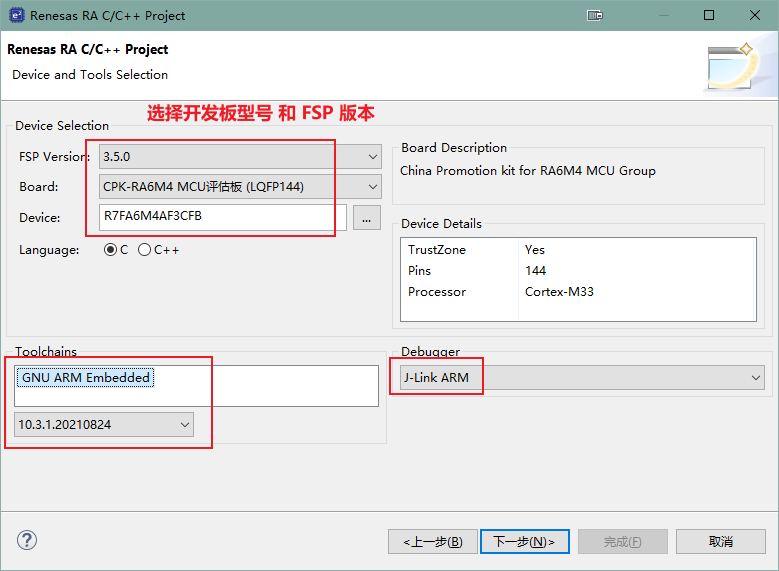Open the FSP Version dropdown
This screenshot has width=779, height=571.
[x=240, y=157]
